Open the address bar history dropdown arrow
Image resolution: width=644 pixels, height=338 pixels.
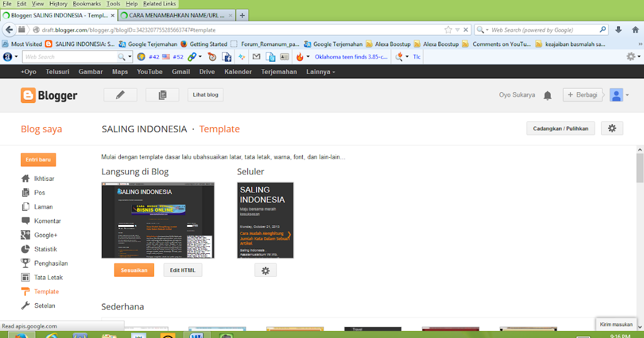(x=457, y=30)
